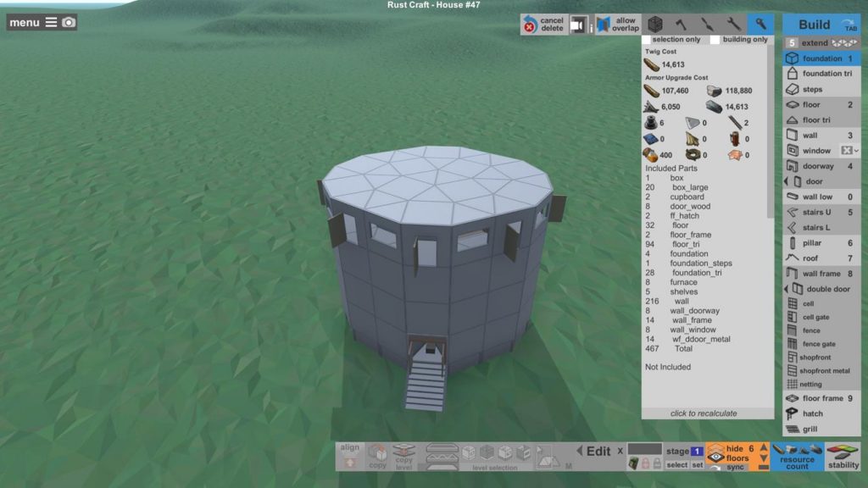Toggle allow overlap
Image resolution: width=868 pixels, height=488 pixels.
pyautogui.click(x=618, y=25)
